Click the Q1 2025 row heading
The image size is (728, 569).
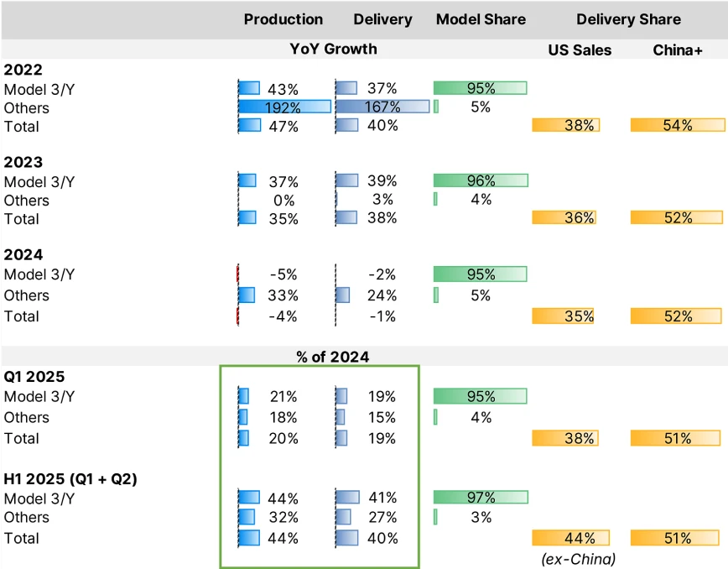34,377
